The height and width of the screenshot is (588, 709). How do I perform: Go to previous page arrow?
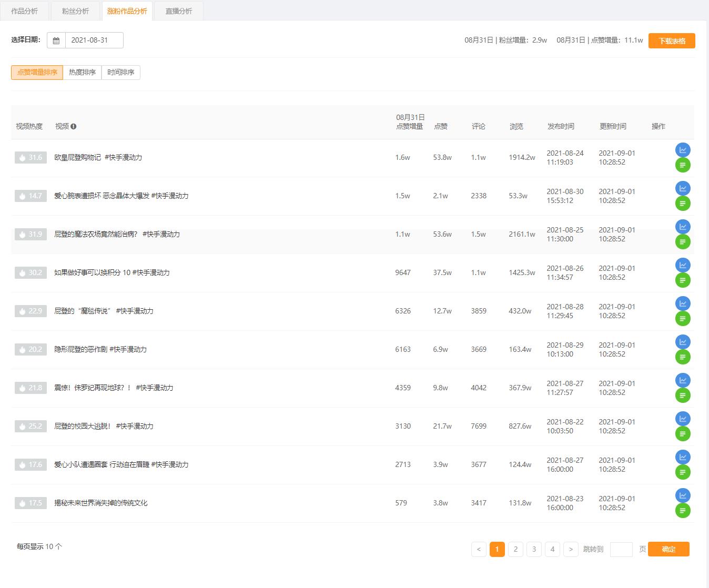pyautogui.click(x=479, y=549)
